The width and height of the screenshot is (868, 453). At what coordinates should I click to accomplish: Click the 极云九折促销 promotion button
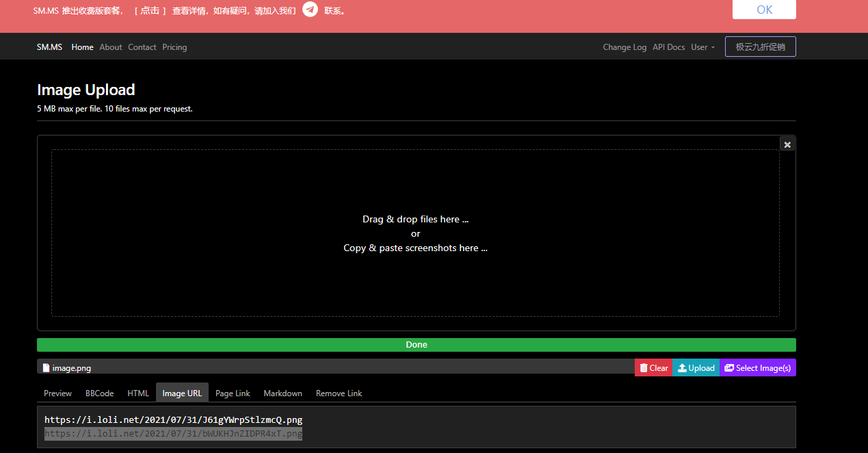(761, 47)
